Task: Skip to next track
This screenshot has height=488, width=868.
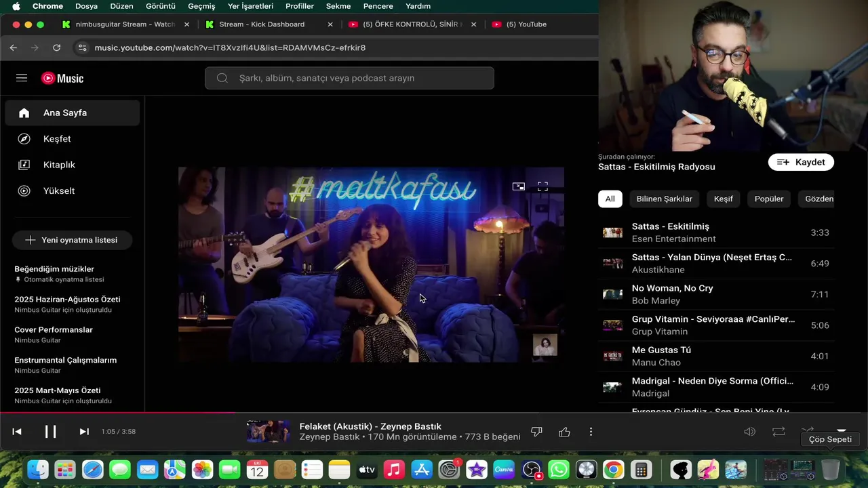Action: click(x=84, y=432)
